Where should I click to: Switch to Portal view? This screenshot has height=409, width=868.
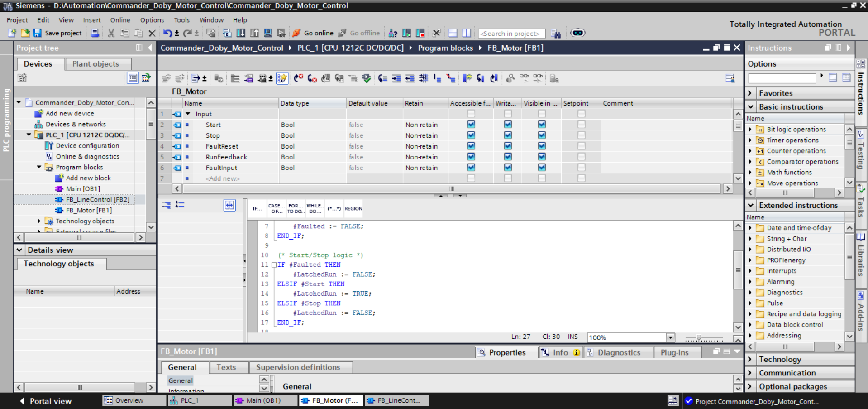pos(45,401)
